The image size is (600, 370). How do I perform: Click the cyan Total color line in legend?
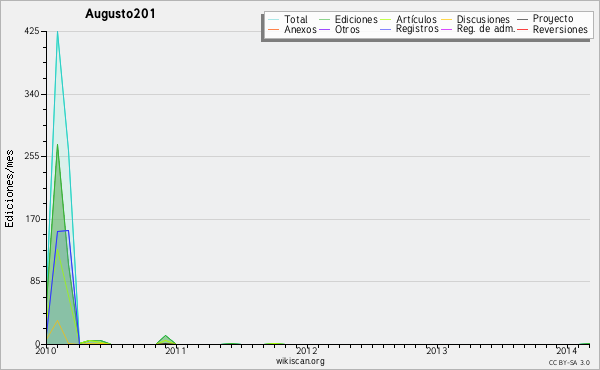274,19
